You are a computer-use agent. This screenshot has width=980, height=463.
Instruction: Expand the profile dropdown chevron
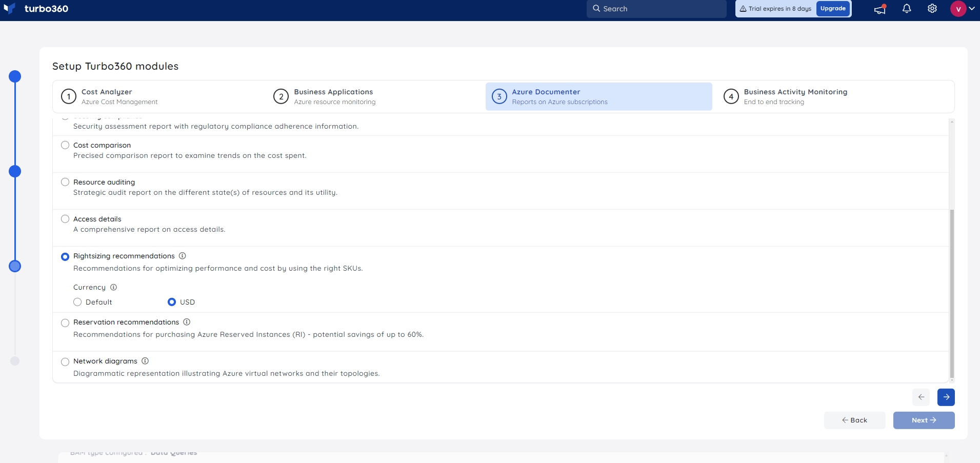(x=972, y=8)
